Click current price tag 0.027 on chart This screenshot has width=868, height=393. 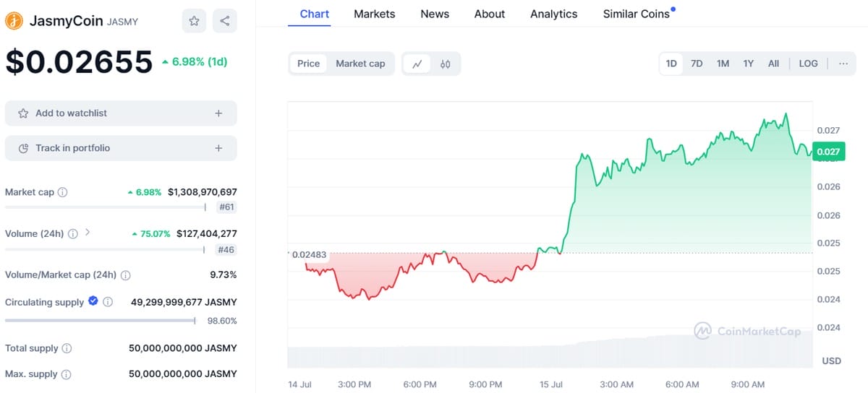827,152
